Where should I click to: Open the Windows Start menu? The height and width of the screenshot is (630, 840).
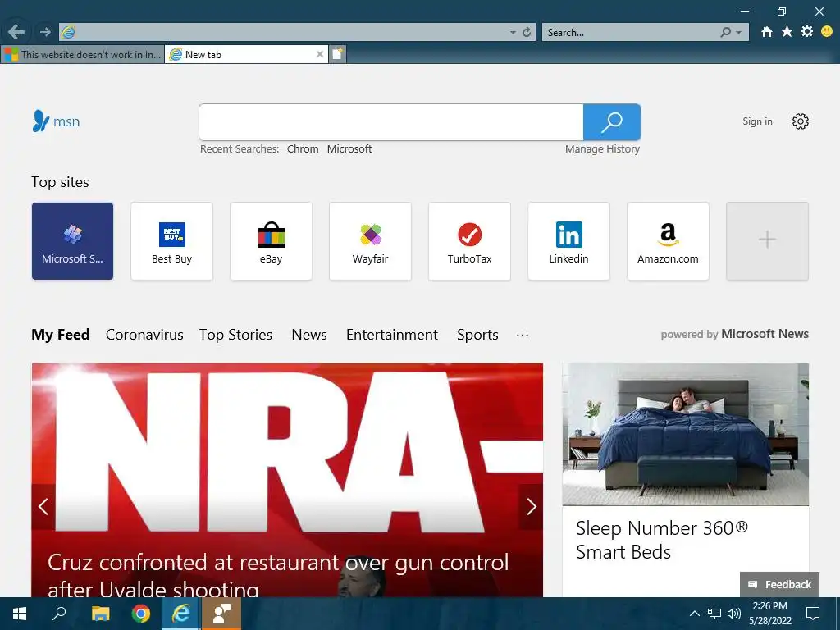click(x=20, y=614)
